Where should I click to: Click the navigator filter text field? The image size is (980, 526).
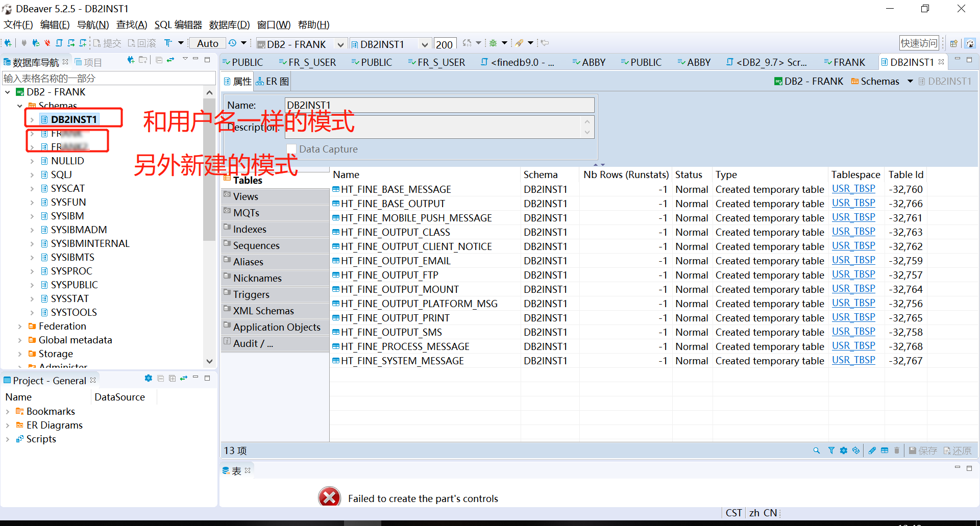click(x=109, y=78)
